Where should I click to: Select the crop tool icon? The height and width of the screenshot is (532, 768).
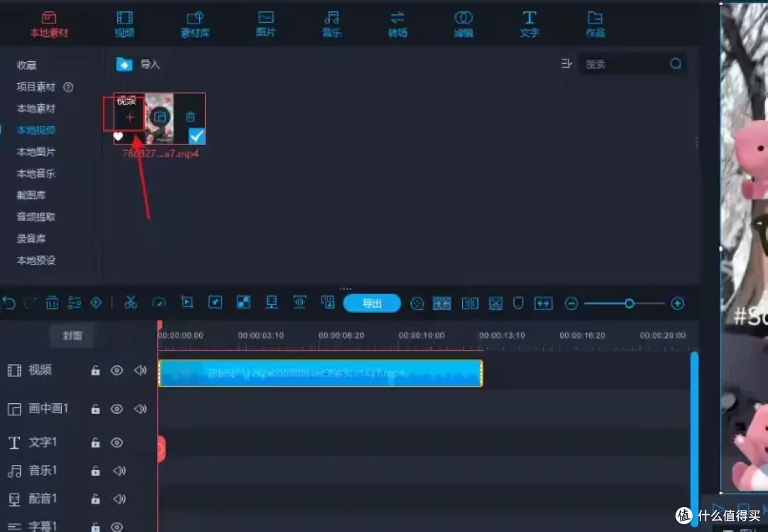[187, 302]
